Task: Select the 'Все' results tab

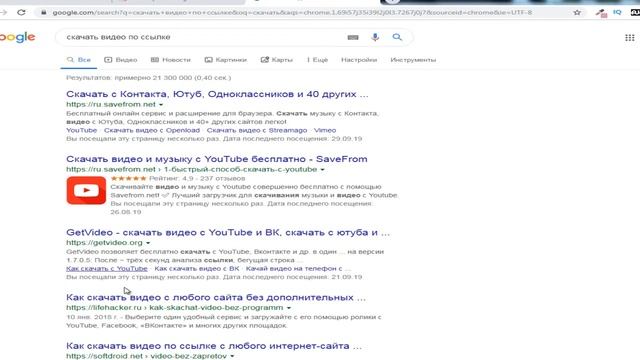Action: pos(79,60)
